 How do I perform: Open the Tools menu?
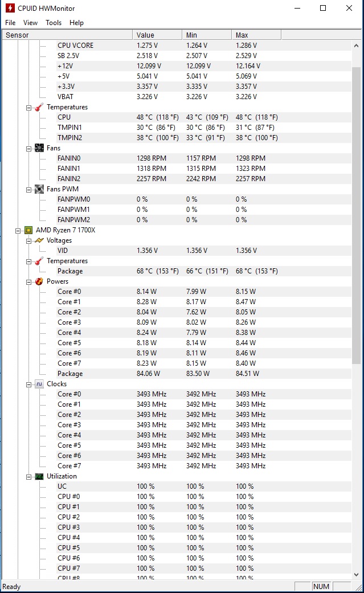pos(54,23)
